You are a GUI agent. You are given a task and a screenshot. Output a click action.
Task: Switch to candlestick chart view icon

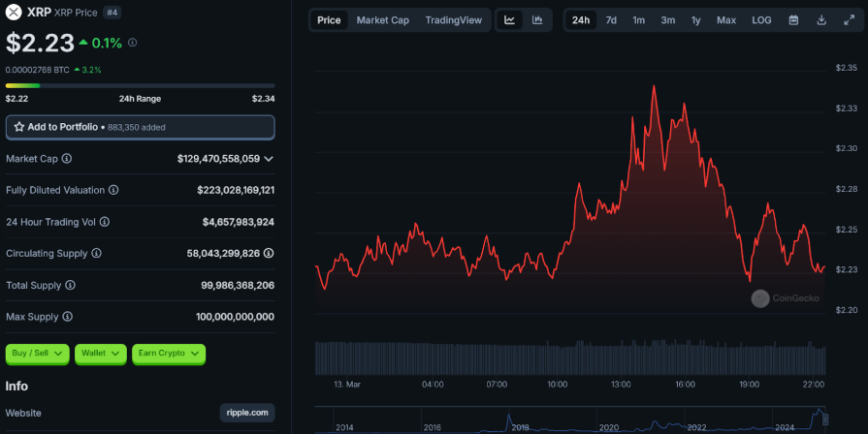coord(537,20)
